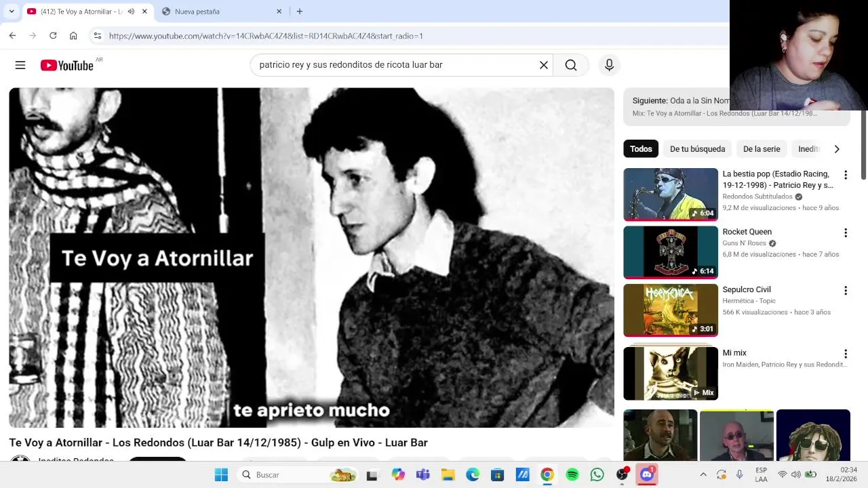Screen dimensions: 868x488
Task: Open Sepulcro Civil video thumbnail
Action: pos(671,310)
